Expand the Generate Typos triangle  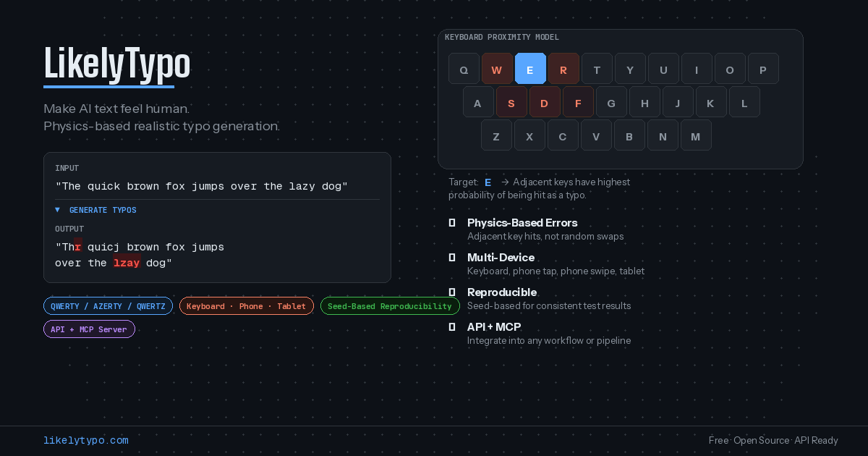point(58,210)
